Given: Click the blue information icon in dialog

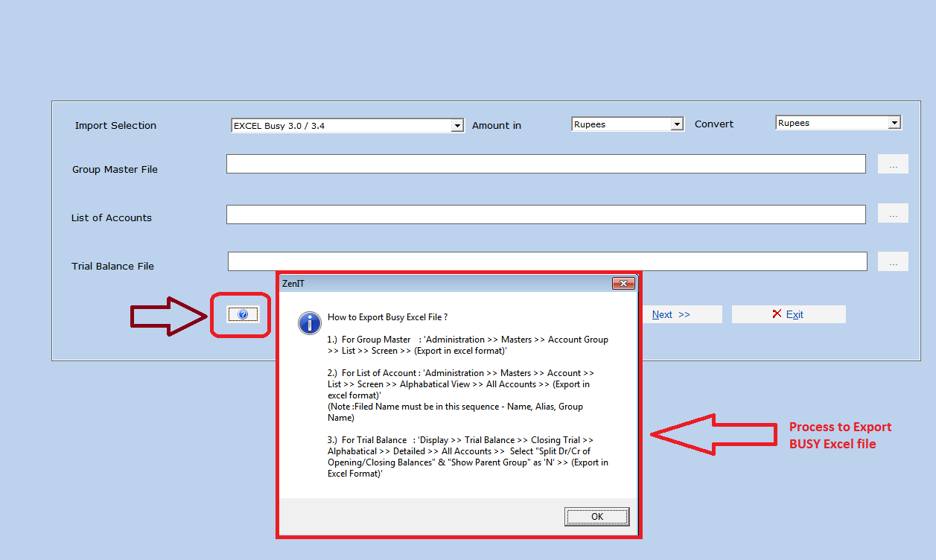Looking at the screenshot, I should pos(309,322).
